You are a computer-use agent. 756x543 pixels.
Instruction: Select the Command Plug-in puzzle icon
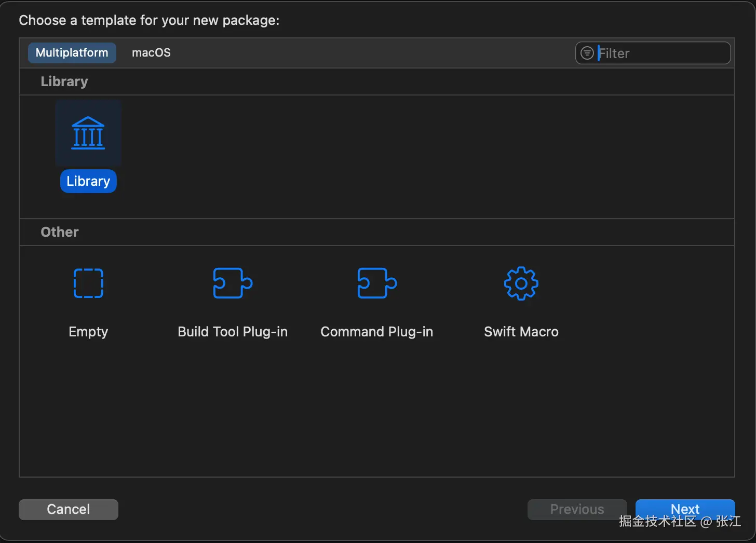tap(377, 283)
